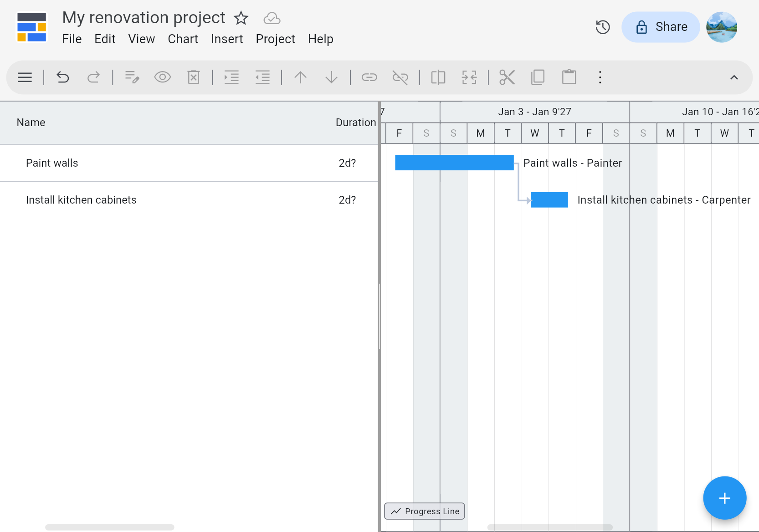Open the Chart menu
Screen dimensions: 759x532
183,39
